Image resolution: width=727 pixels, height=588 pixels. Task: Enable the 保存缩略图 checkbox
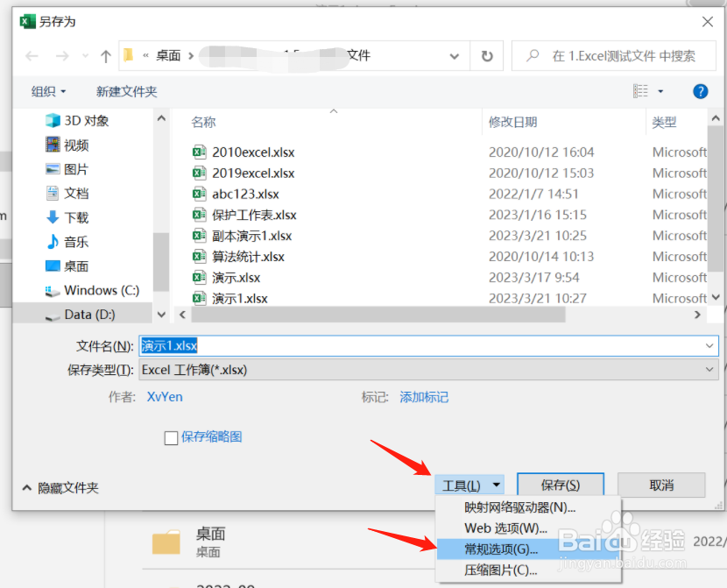[171, 437]
